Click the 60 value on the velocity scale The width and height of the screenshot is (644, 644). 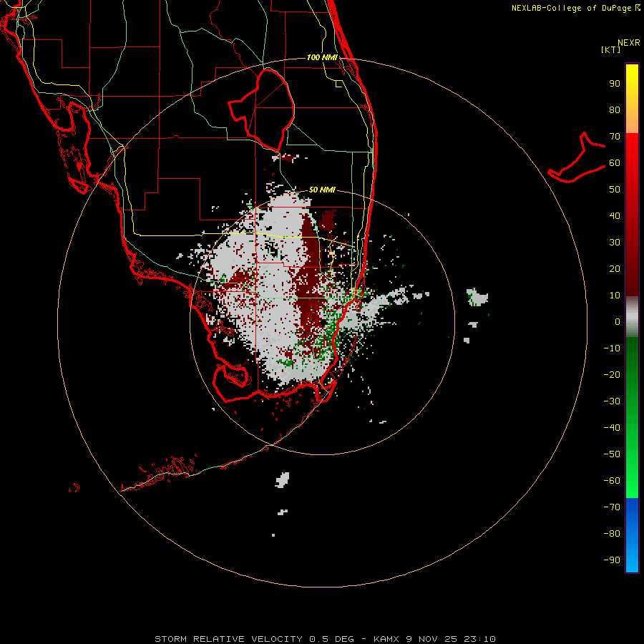[x=615, y=162]
